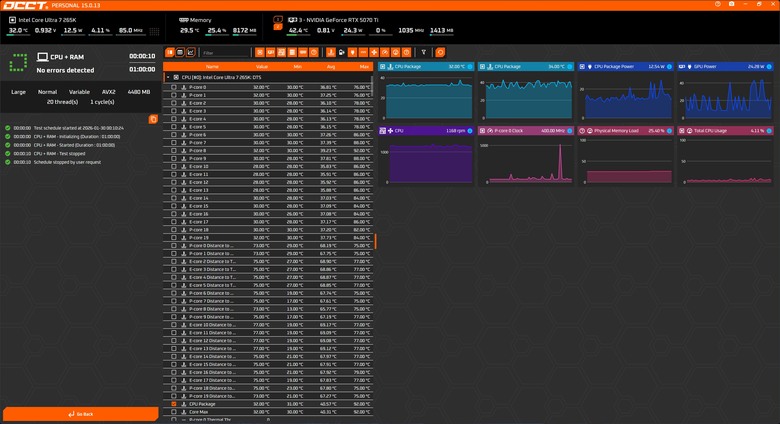This screenshot has width=780, height=424.
Task: Toggle temperature readings filter icon
Action: (x=331, y=52)
